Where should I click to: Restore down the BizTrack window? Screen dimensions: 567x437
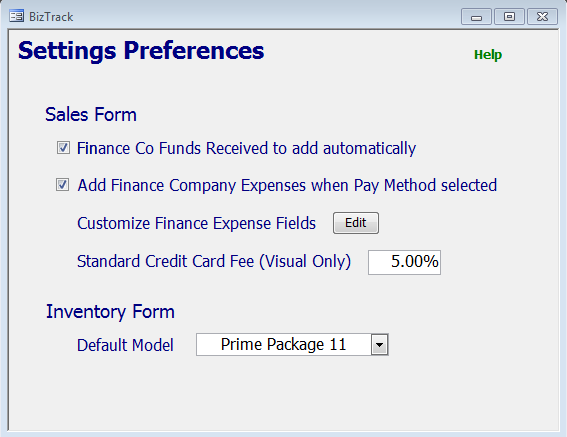509,17
